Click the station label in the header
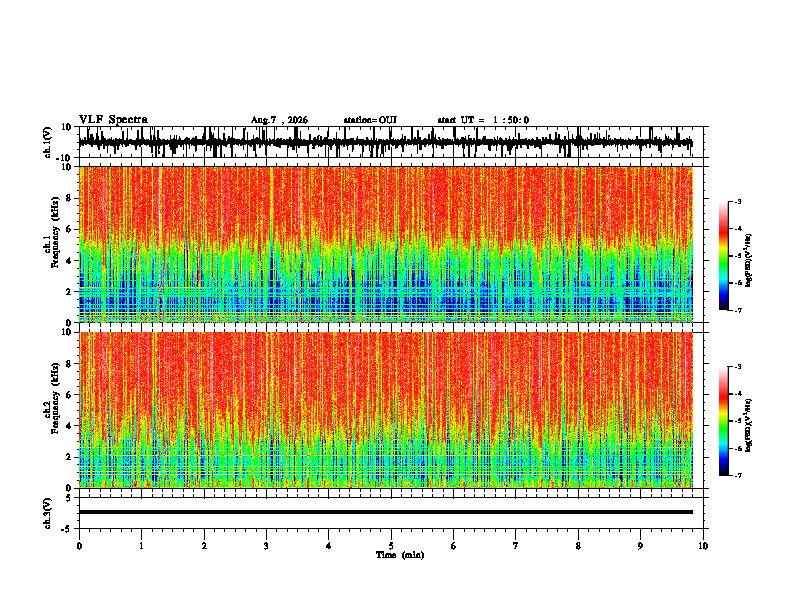The width and height of the screenshot is (792, 612). 370,120
